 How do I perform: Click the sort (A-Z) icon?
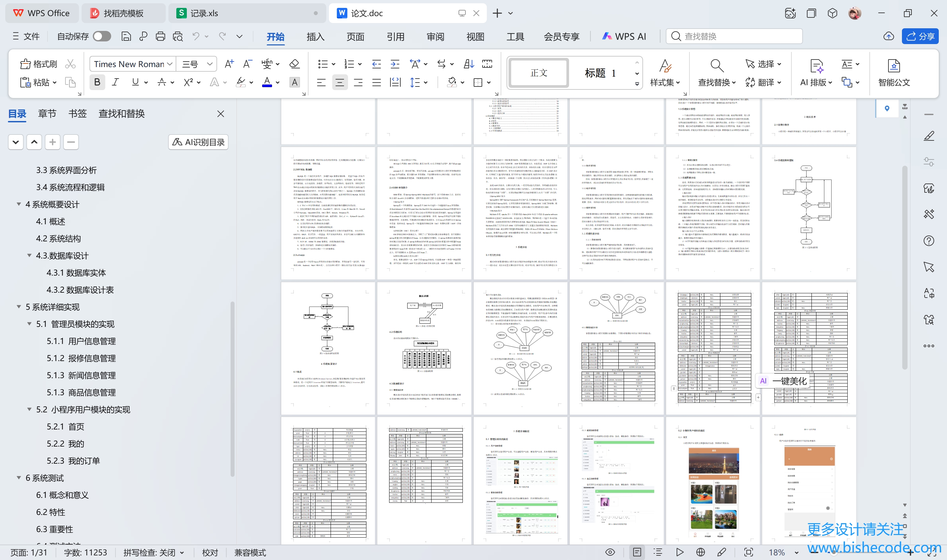pos(468,64)
